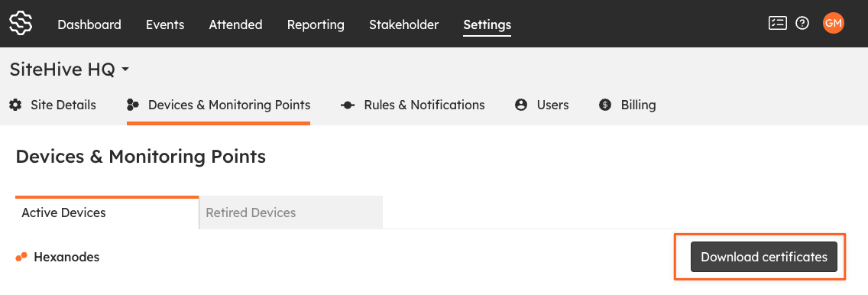The image size is (868, 295).
Task: Open the Attended menu item
Action: [x=236, y=24]
